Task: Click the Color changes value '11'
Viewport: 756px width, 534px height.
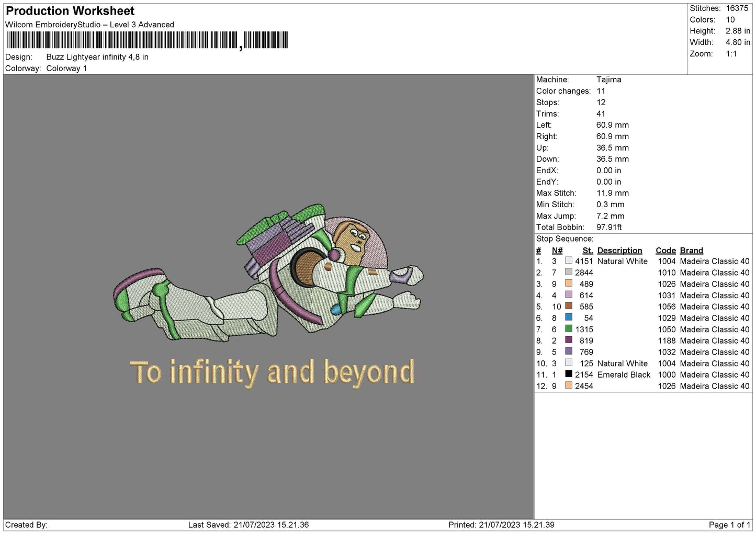Action: coord(601,91)
